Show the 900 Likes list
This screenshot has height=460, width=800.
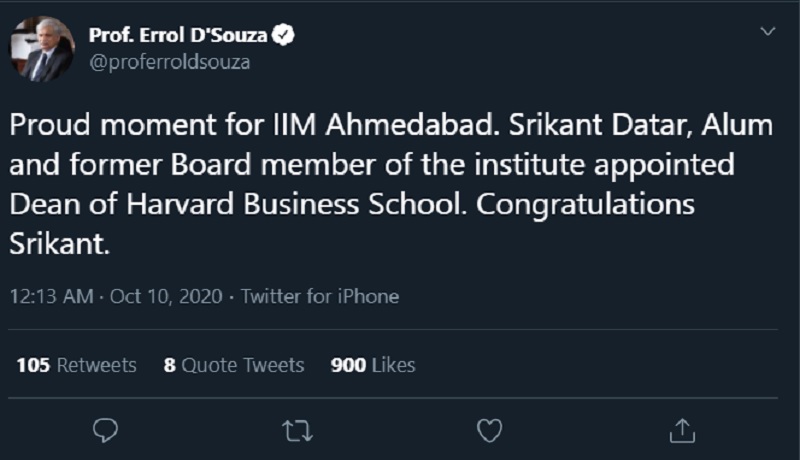point(372,365)
